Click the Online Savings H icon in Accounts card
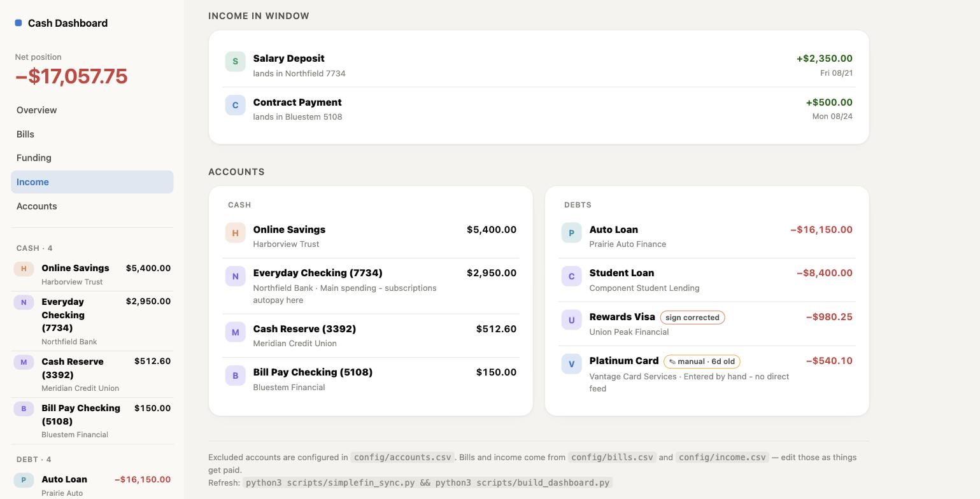This screenshot has width=980, height=499. [x=235, y=233]
